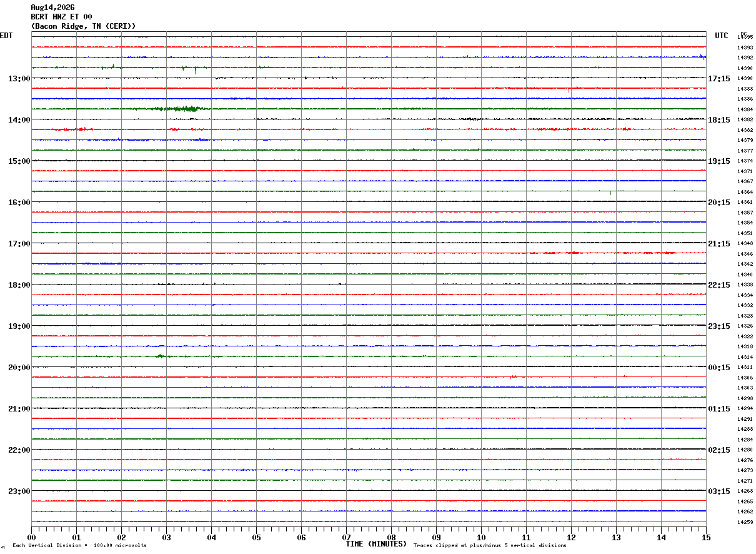
Task: Click the 23:00 EDT hour label
Action: [19, 491]
